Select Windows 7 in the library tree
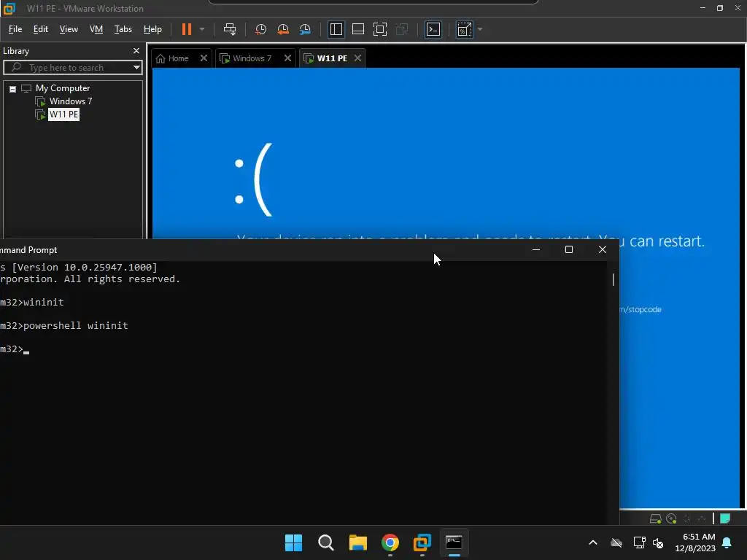 pyautogui.click(x=71, y=101)
